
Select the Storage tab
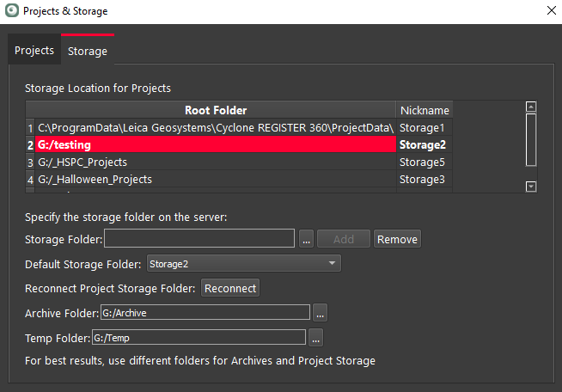coord(88,52)
